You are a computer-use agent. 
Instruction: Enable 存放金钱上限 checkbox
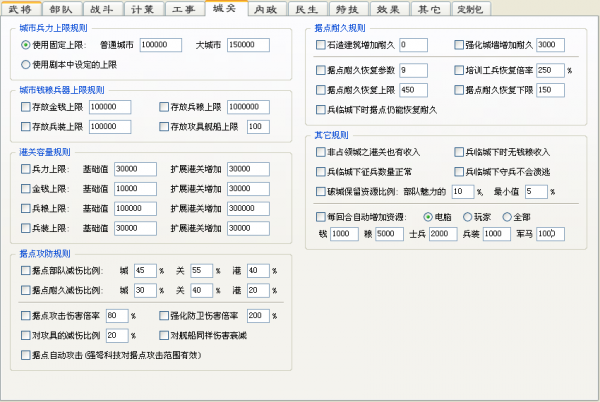26,107
